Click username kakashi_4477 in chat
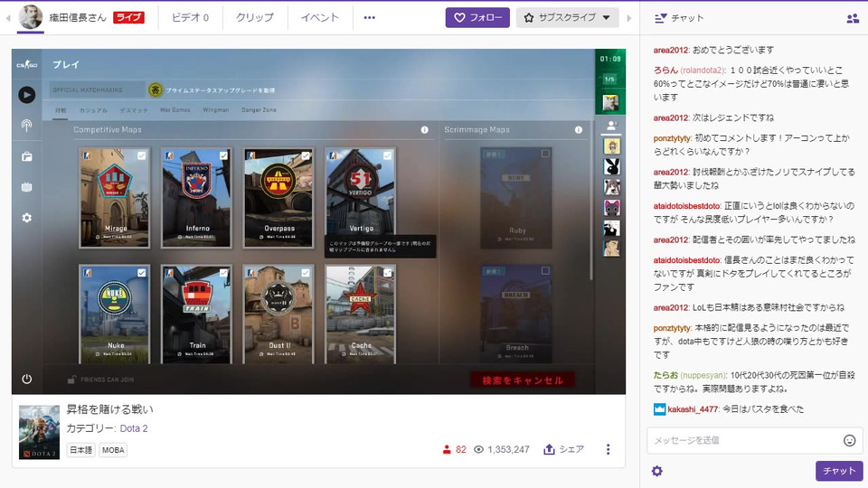868x488 pixels. click(x=693, y=409)
